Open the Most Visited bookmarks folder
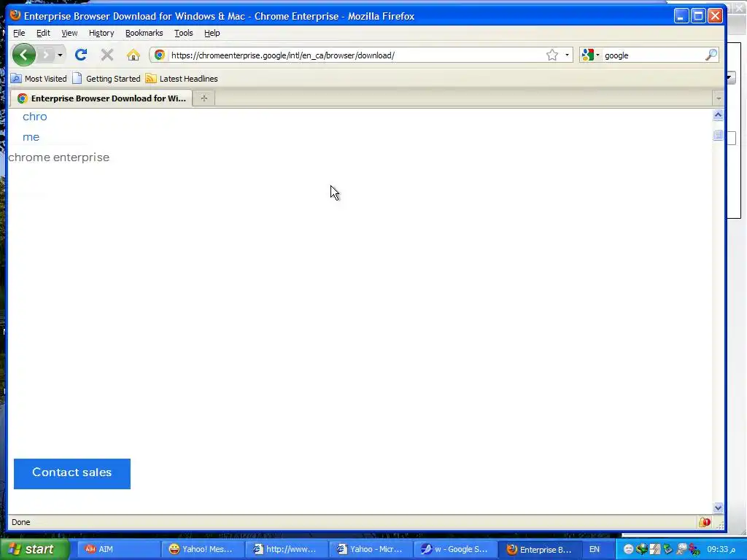This screenshot has width=747, height=560. [39, 79]
